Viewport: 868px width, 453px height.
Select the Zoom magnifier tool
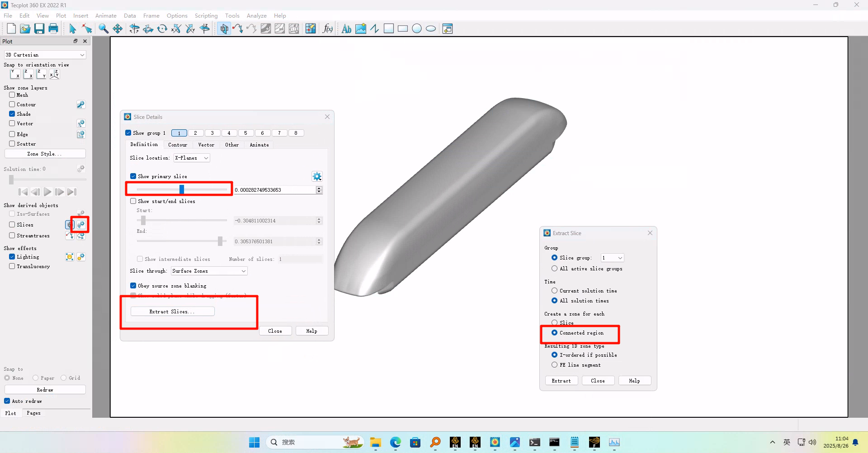pyautogui.click(x=104, y=29)
